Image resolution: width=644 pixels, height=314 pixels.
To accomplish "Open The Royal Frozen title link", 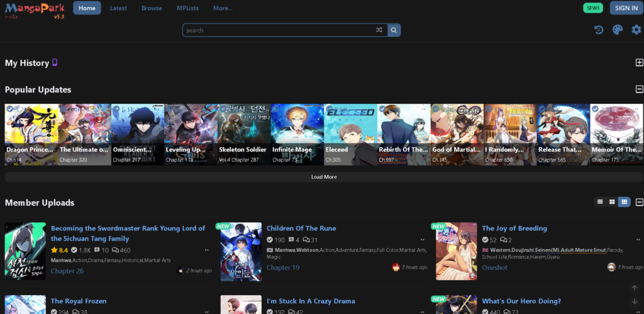I will click(79, 301).
